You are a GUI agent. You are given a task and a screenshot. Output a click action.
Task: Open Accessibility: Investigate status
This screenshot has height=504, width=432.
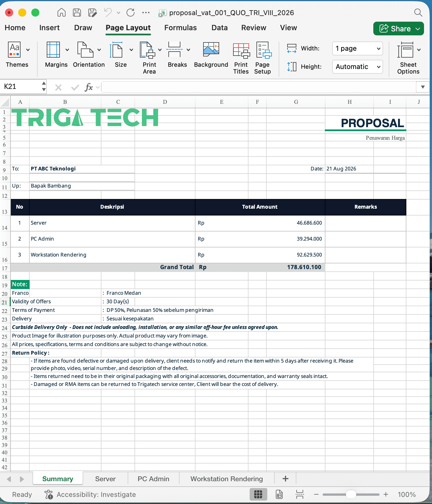(90, 494)
